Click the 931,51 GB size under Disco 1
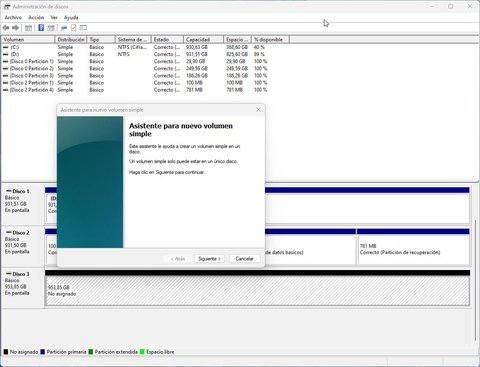This screenshot has width=480, height=367. (x=16, y=204)
